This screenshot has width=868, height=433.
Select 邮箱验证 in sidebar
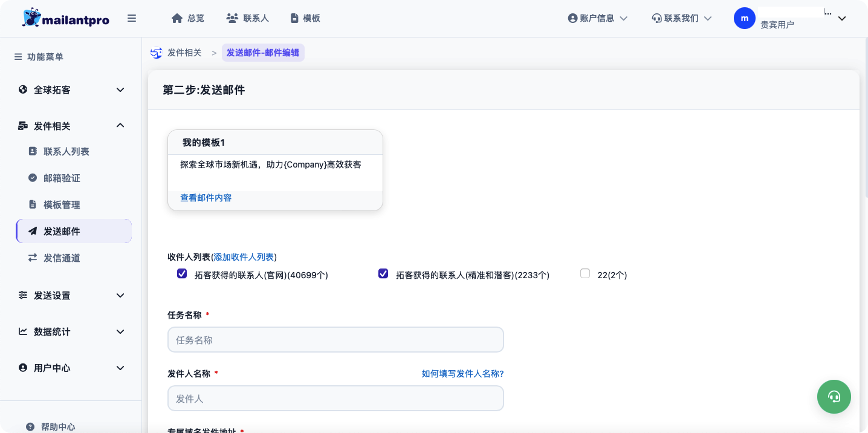click(62, 178)
